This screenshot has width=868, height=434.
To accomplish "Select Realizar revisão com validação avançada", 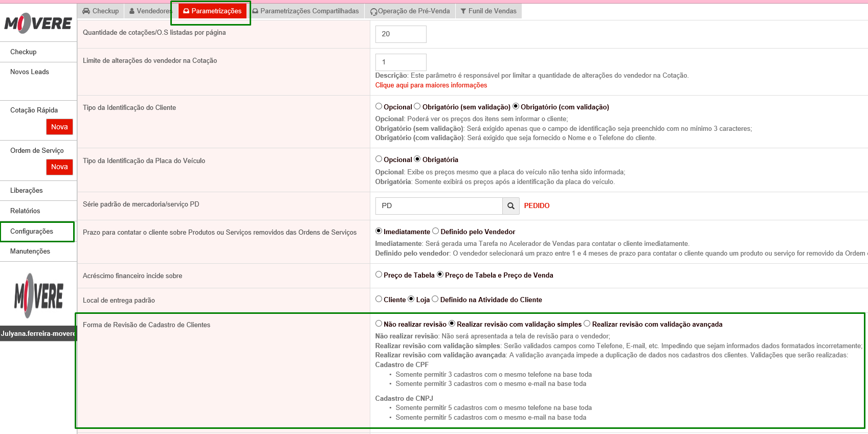I will 587,324.
